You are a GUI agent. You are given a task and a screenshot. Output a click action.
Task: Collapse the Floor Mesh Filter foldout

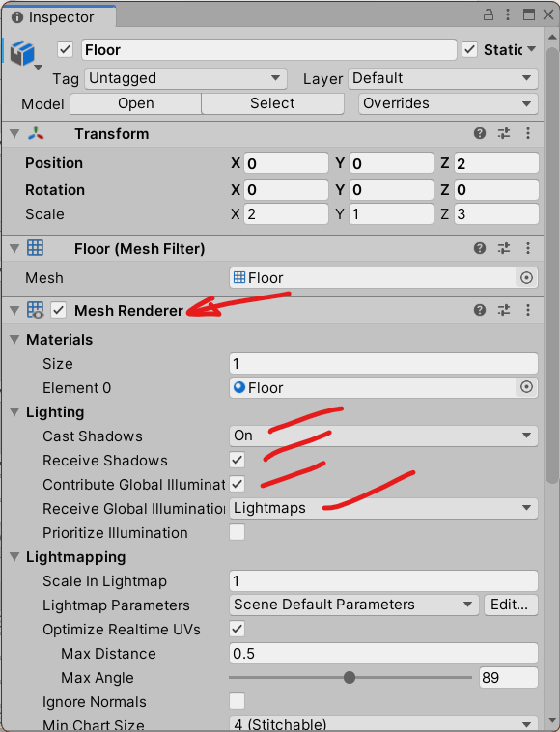coord(14,248)
